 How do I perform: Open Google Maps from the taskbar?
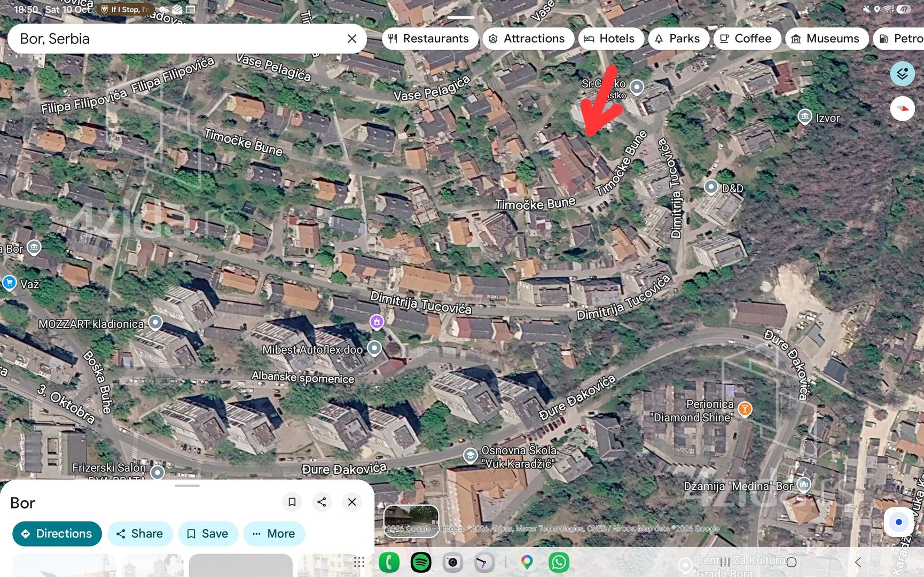click(527, 562)
